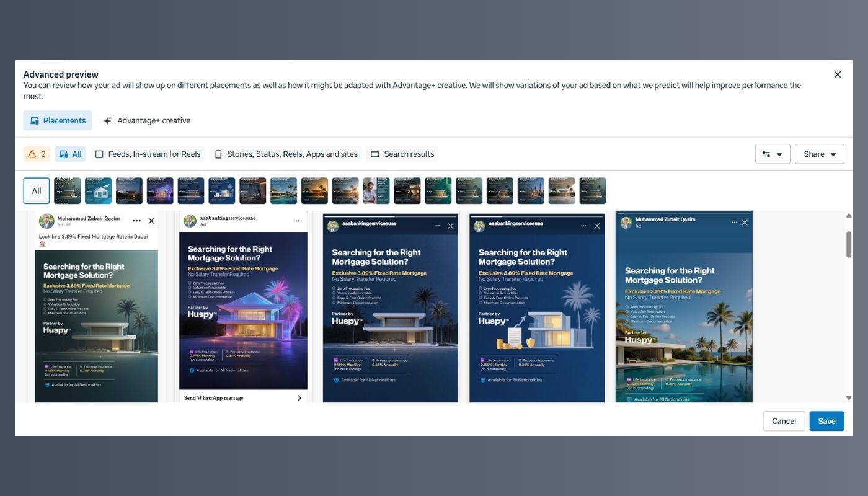Close the gold coins house story preview

point(597,226)
